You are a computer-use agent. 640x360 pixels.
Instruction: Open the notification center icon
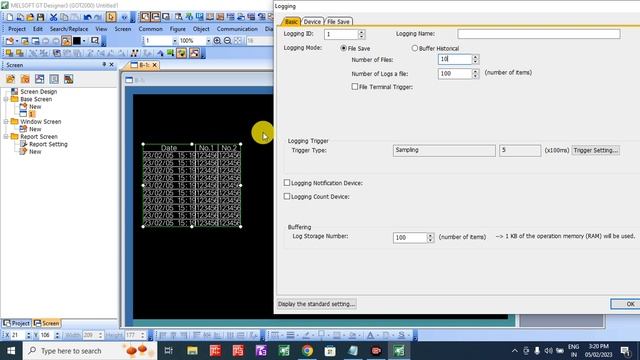[625, 351]
